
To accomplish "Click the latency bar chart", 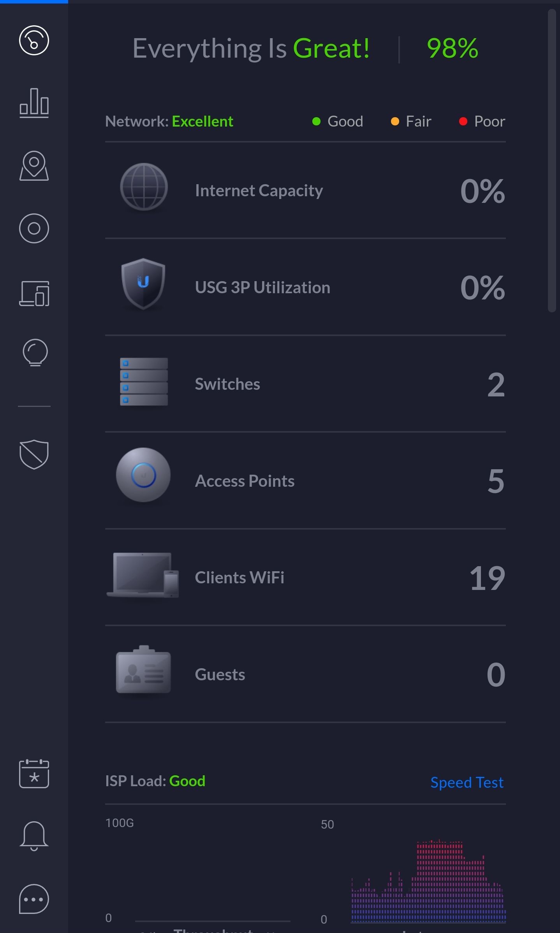I will tap(428, 881).
